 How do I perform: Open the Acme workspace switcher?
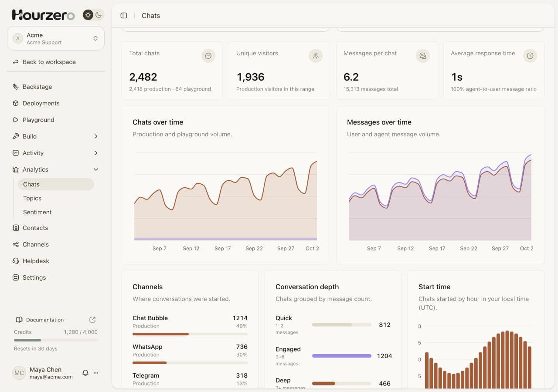pos(56,38)
